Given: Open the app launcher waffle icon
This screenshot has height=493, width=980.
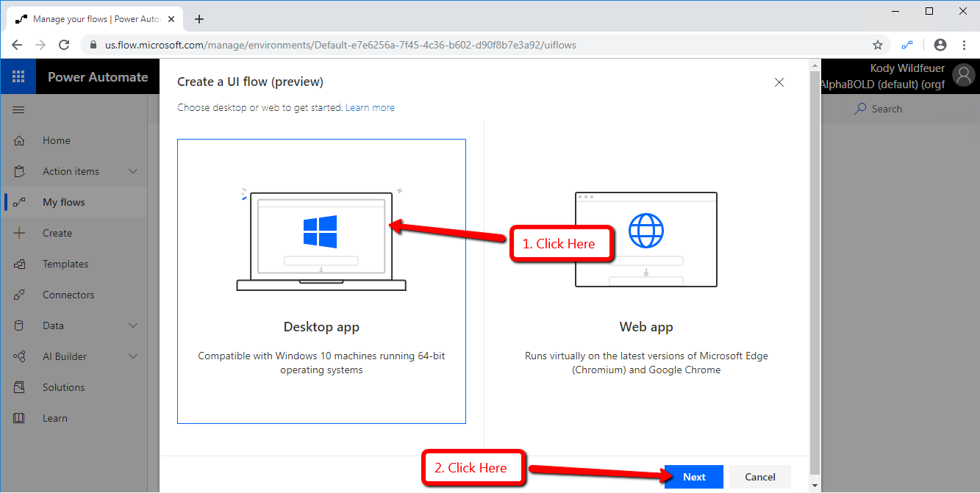Looking at the screenshot, I should pos(18,76).
